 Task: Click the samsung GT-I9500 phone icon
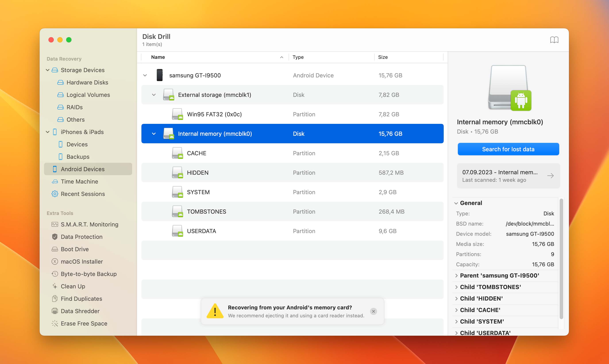tap(160, 75)
